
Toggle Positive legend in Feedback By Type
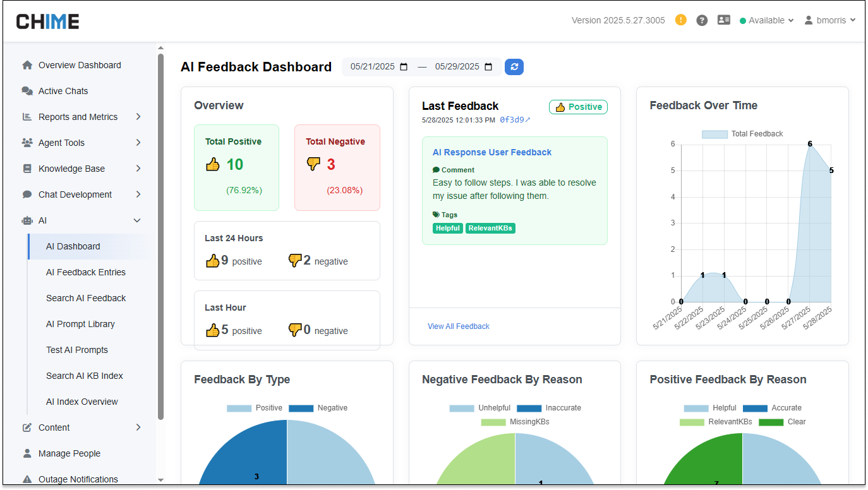point(255,408)
